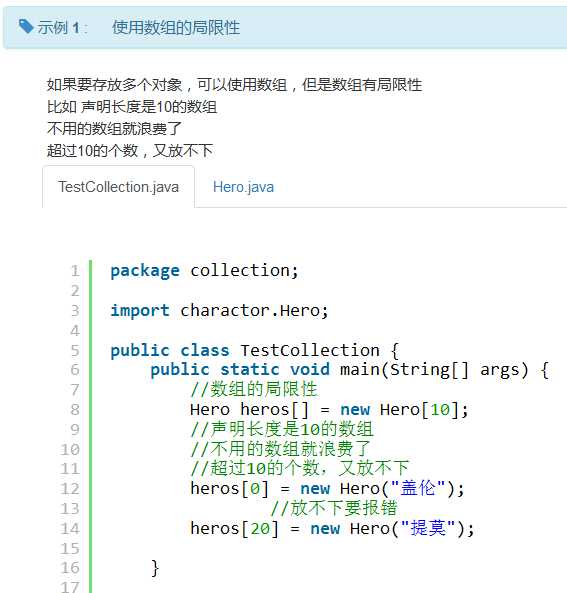Click the code comment //超过10的个数，又放不下

click(x=300, y=469)
